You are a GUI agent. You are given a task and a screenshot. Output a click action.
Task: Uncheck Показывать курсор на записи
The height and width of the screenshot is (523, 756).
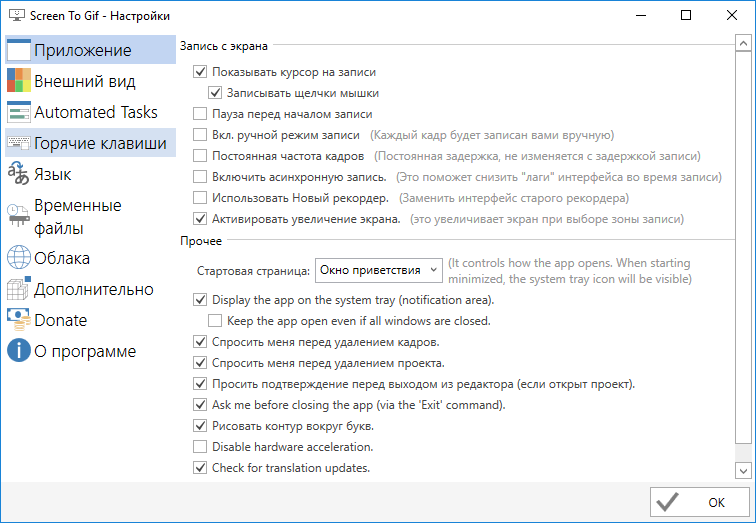click(x=200, y=72)
